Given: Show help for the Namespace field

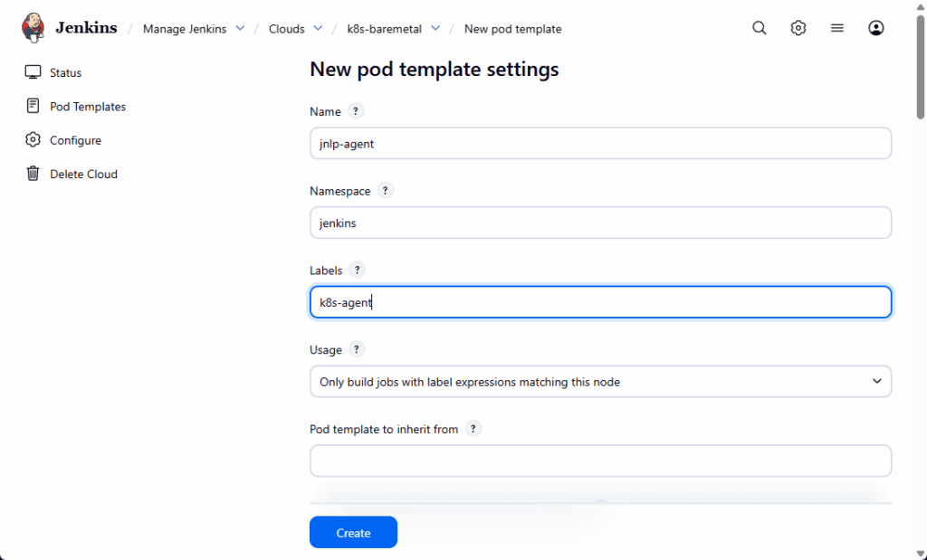Looking at the screenshot, I should (386, 191).
